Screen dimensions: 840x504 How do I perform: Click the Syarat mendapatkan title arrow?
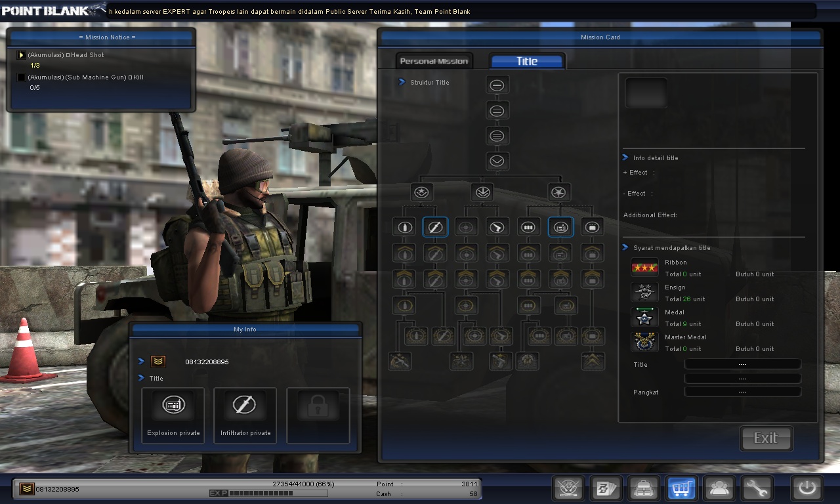tap(625, 247)
